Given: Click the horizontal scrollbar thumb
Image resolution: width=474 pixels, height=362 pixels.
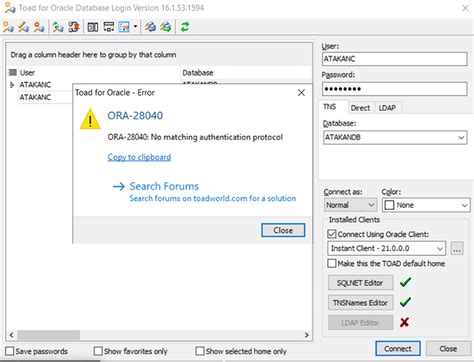Looking at the screenshot, I should coord(48,335).
